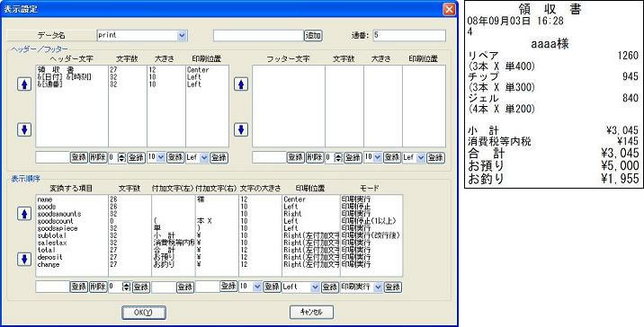This screenshot has height=327, width=644.
Task: Click 削除 under footer text list
Action: (x=314, y=157)
